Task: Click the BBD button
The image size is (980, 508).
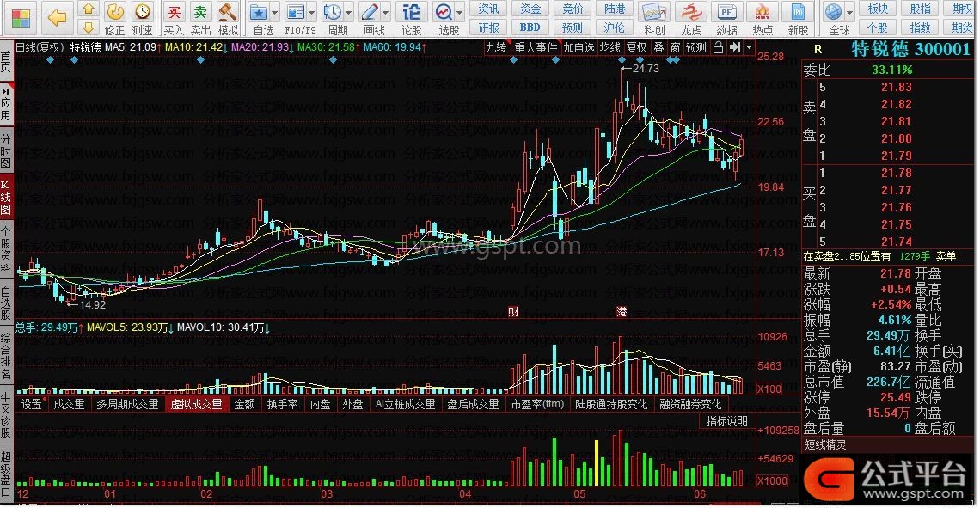Action: coord(530,28)
